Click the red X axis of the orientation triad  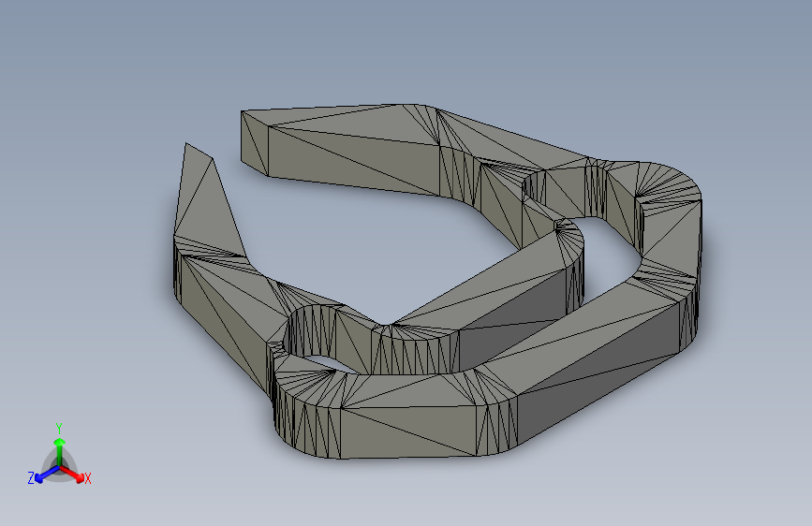(72, 474)
